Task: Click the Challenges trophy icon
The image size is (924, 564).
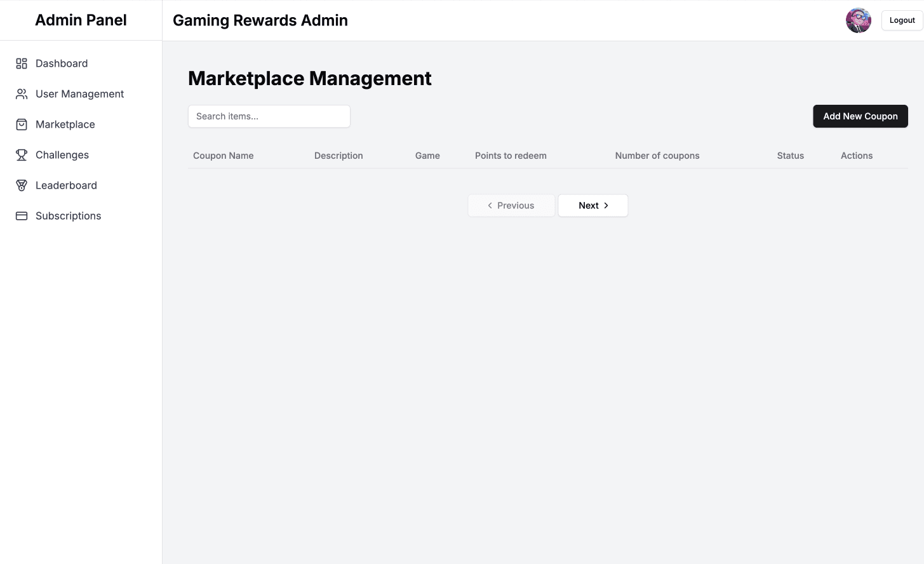Action: click(21, 154)
